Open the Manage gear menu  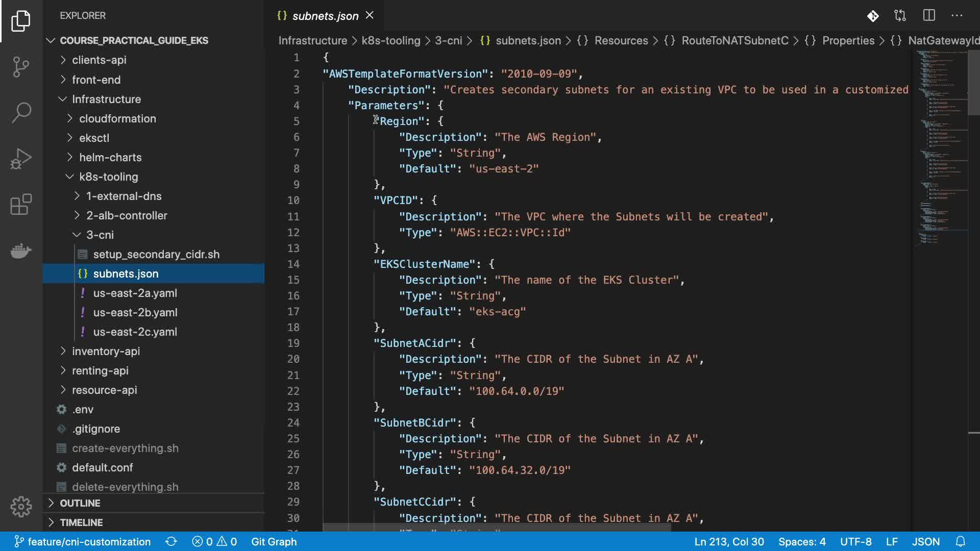coord(21,507)
